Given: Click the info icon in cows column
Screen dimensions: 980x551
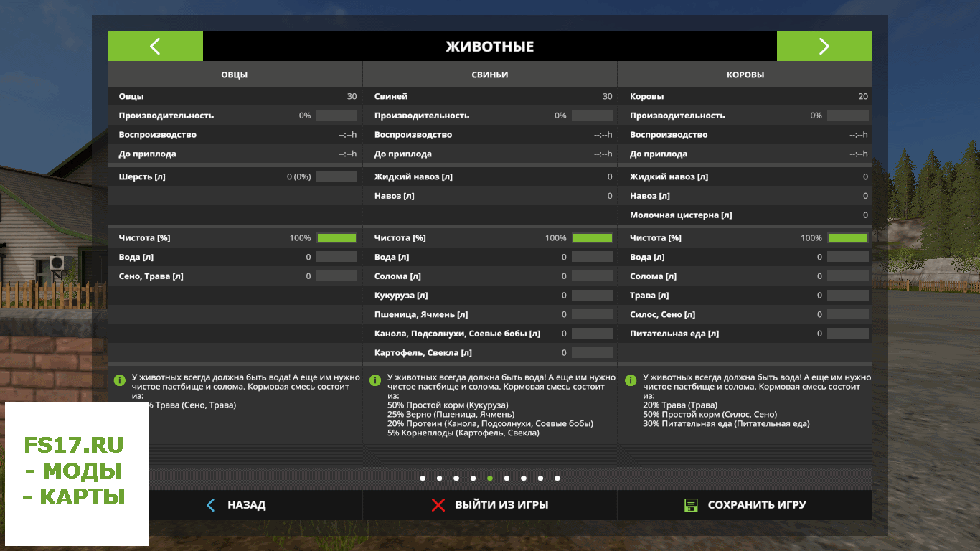Looking at the screenshot, I should pyautogui.click(x=630, y=380).
